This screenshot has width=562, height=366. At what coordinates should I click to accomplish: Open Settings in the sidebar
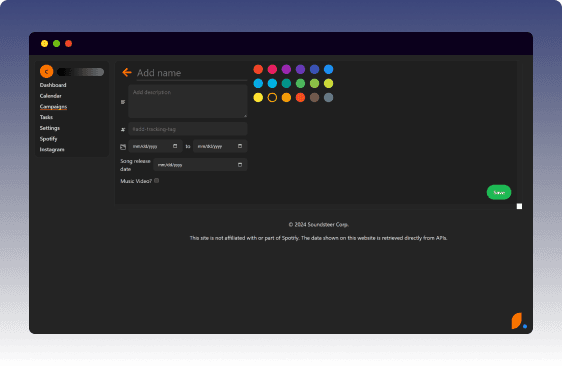(50, 128)
